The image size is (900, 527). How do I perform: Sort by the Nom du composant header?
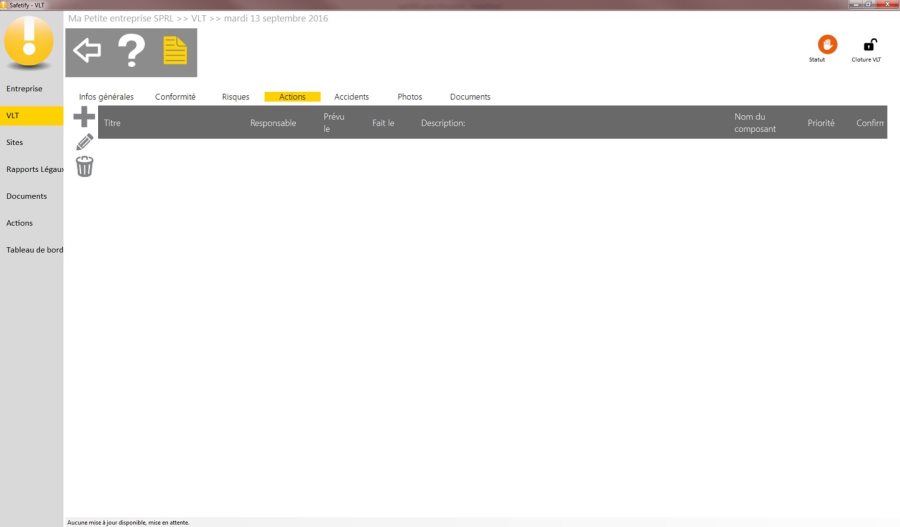[x=755, y=123]
